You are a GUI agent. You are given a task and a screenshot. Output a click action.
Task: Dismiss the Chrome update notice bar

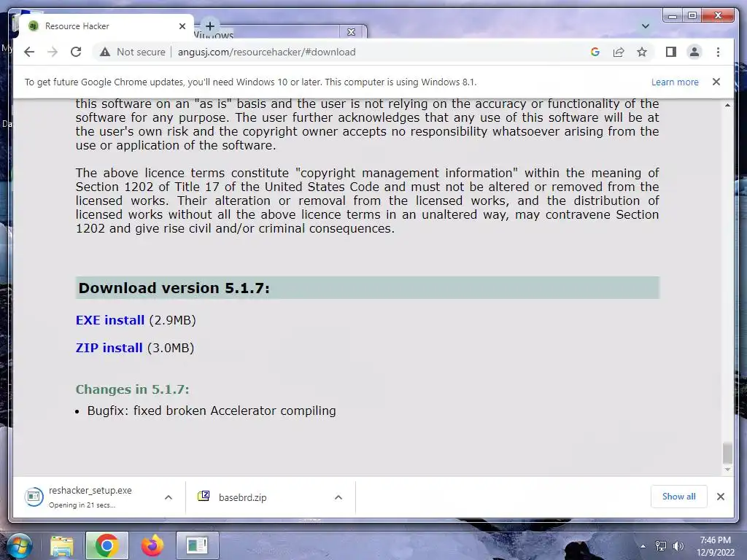(716, 82)
